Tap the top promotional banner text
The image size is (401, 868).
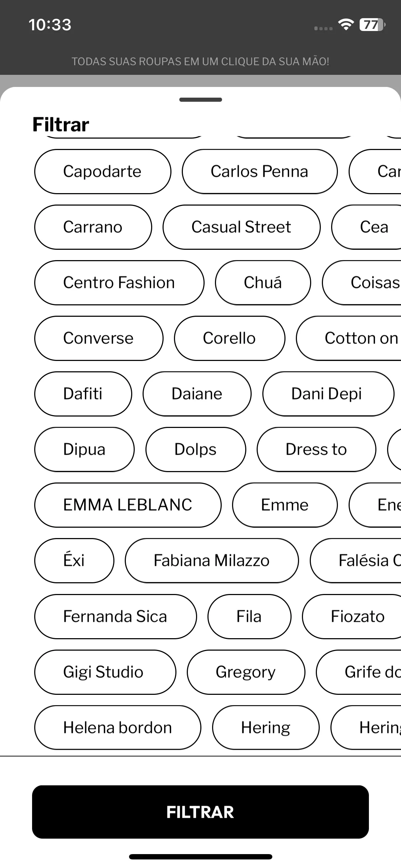[x=200, y=61]
